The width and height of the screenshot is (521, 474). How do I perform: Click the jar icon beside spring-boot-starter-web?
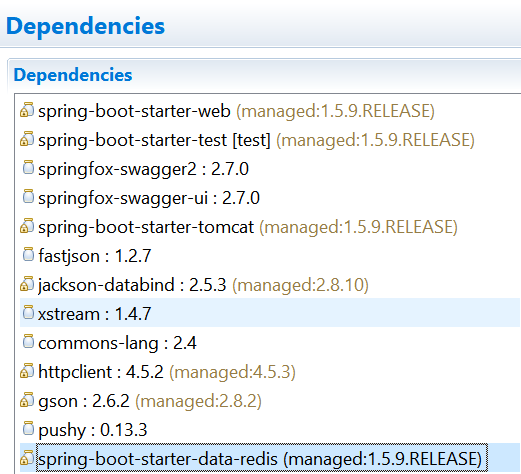(x=27, y=110)
